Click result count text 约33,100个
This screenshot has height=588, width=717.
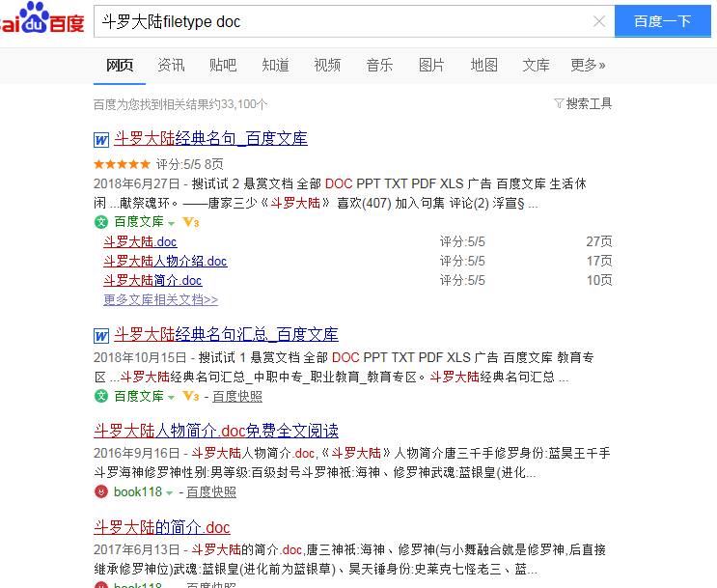237,104
